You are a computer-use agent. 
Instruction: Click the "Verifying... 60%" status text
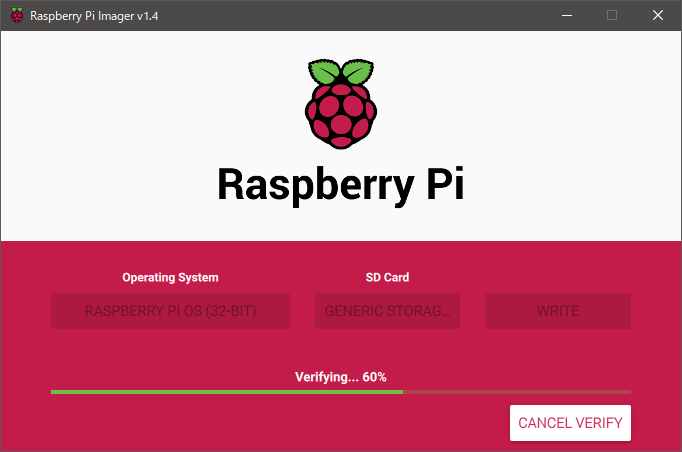coord(341,377)
